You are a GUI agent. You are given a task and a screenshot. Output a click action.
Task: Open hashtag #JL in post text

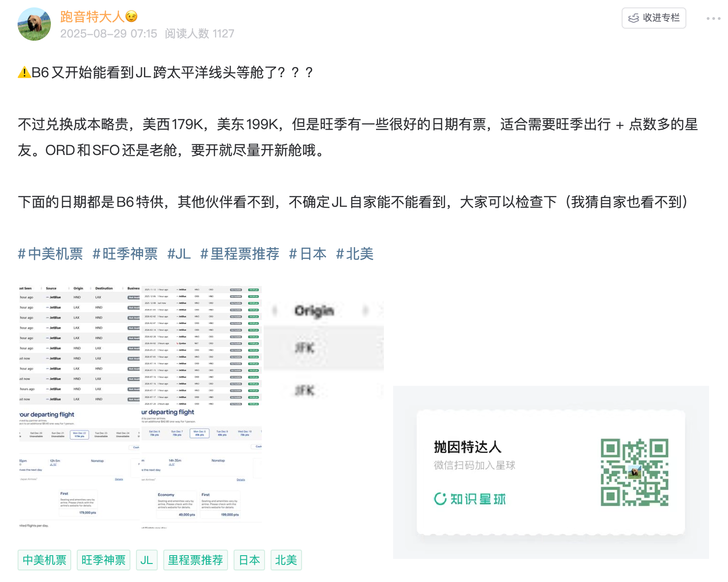[x=179, y=254]
